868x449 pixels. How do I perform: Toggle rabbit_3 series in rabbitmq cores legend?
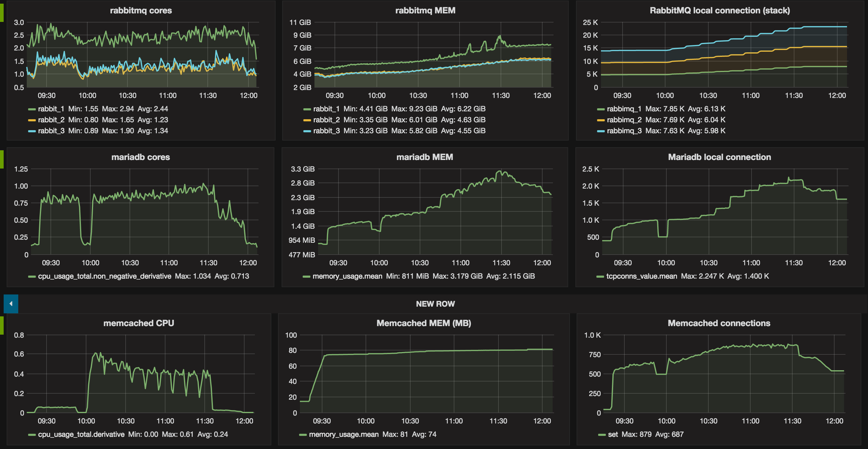click(x=51, y=131)
